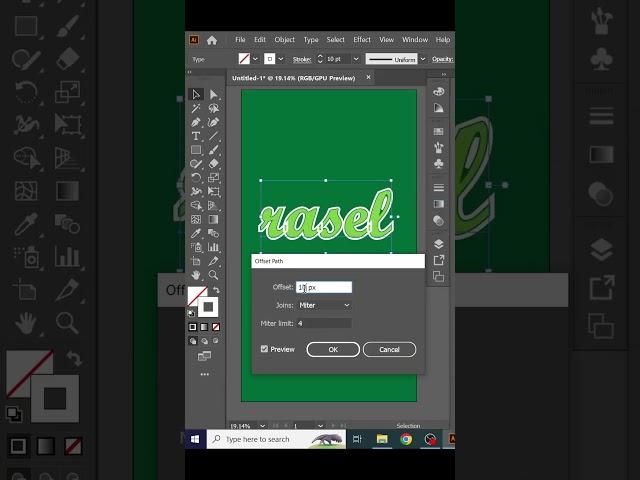Screen dimensions: 640x480
Task: Select the Artboard tool
Action: (196, 261)
